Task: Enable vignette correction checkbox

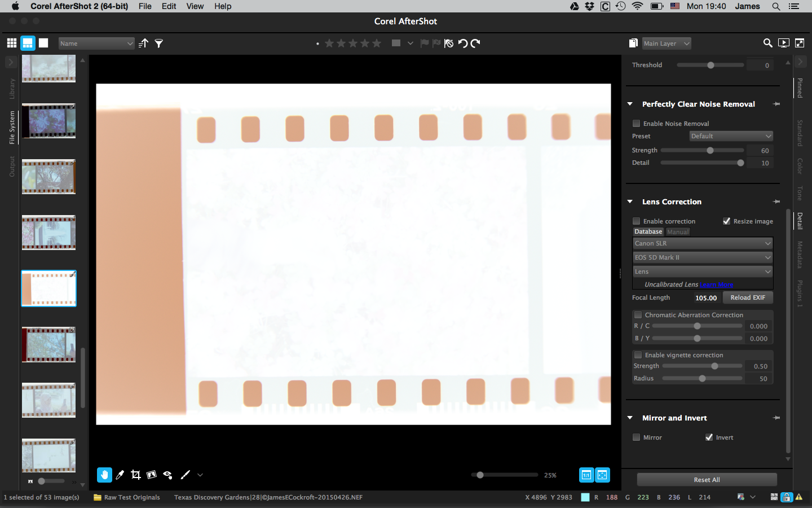Action: click(638, 355)
